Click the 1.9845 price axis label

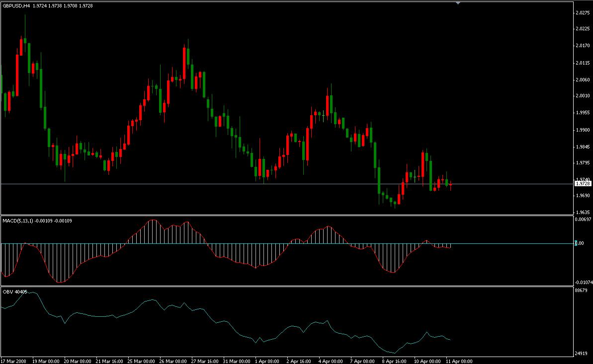[583, 147]
